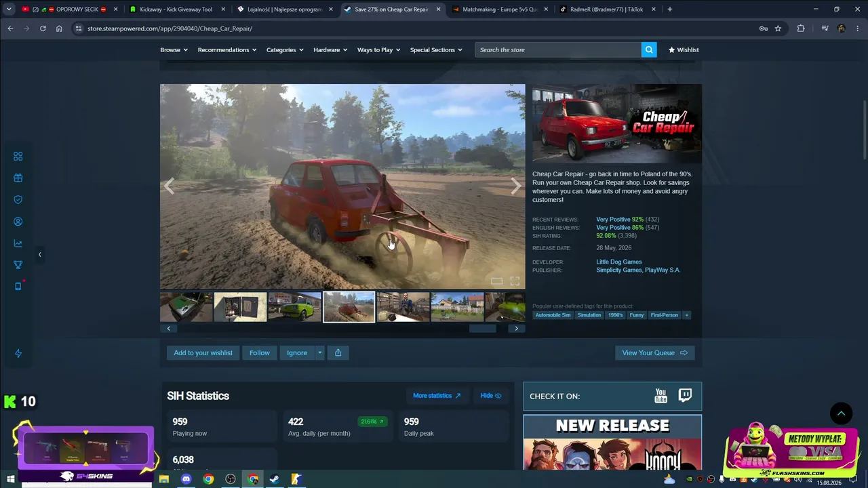Collapse the left sidebar with the chevron
Screen dimensions: 868x488
coord(39,255)
